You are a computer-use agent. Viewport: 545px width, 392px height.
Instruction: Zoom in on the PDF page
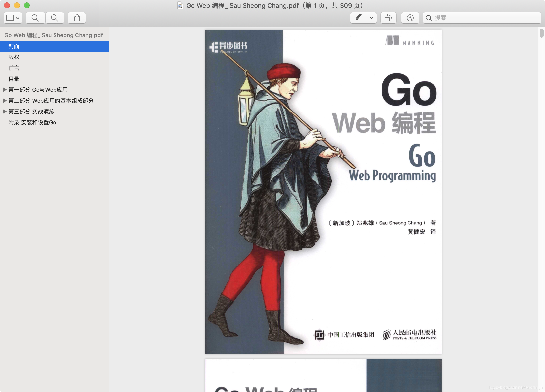(x=55, y=18)
